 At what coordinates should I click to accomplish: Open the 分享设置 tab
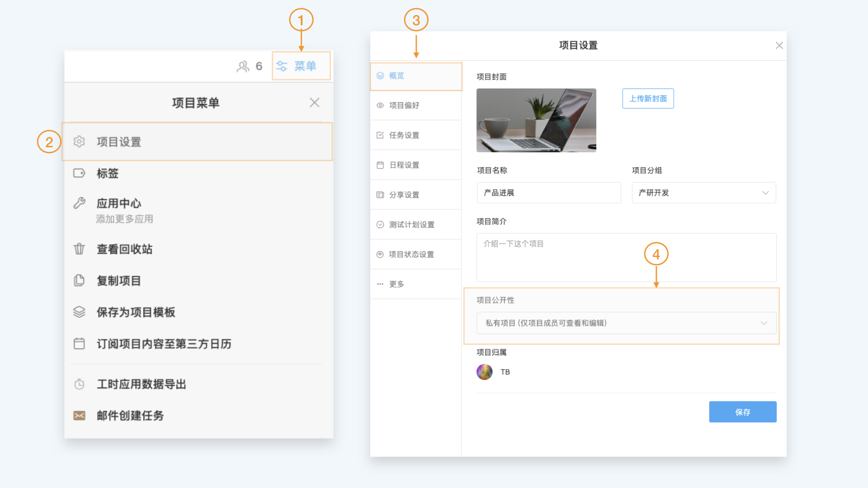(416, 195)
